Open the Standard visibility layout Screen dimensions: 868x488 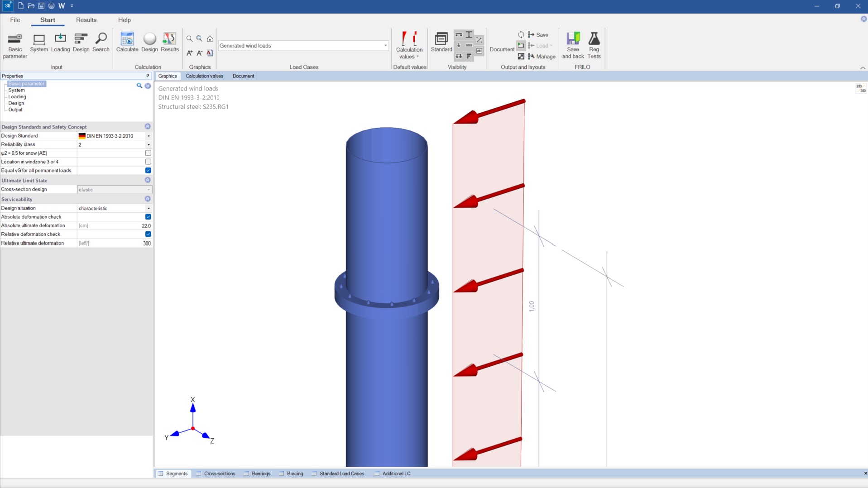441,43
